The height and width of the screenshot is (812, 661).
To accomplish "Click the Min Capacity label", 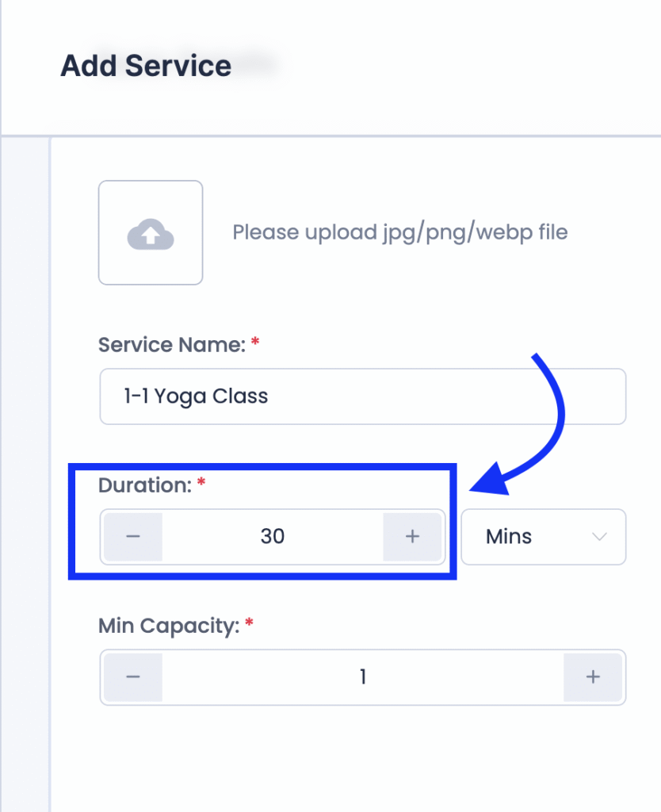I will [x=168, y=626].
